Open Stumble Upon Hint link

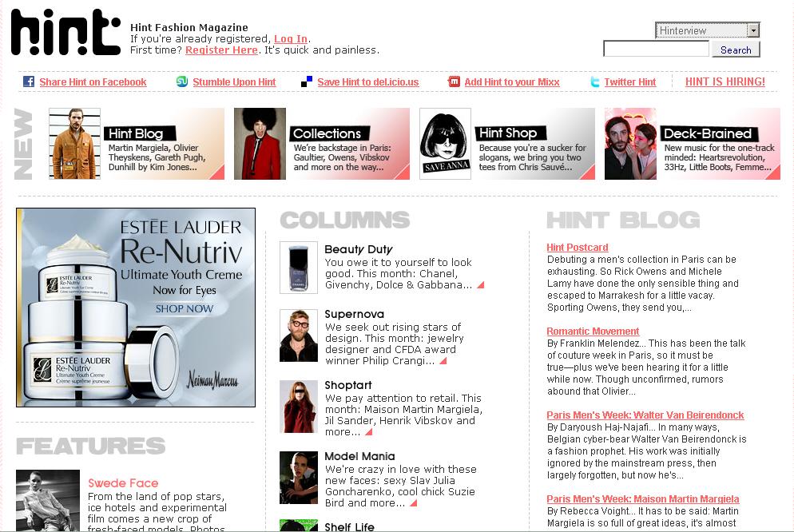[234, 82]
